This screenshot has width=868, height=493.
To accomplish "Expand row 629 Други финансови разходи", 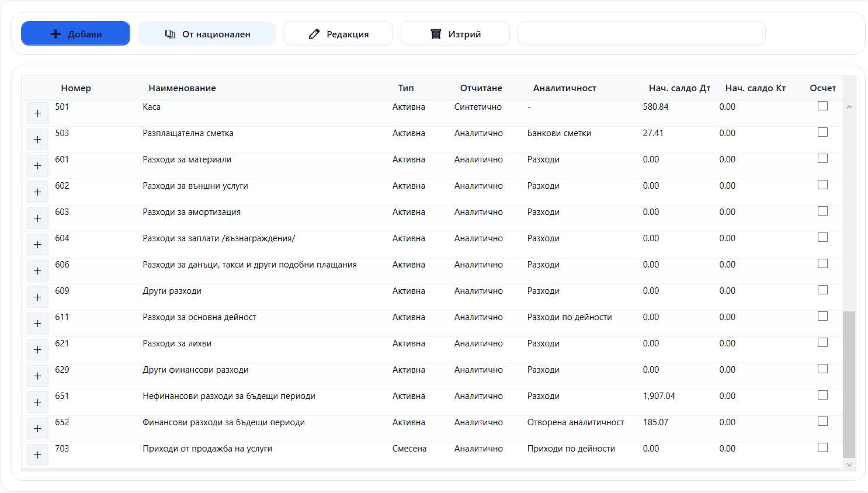I will [x=37, y=376].
